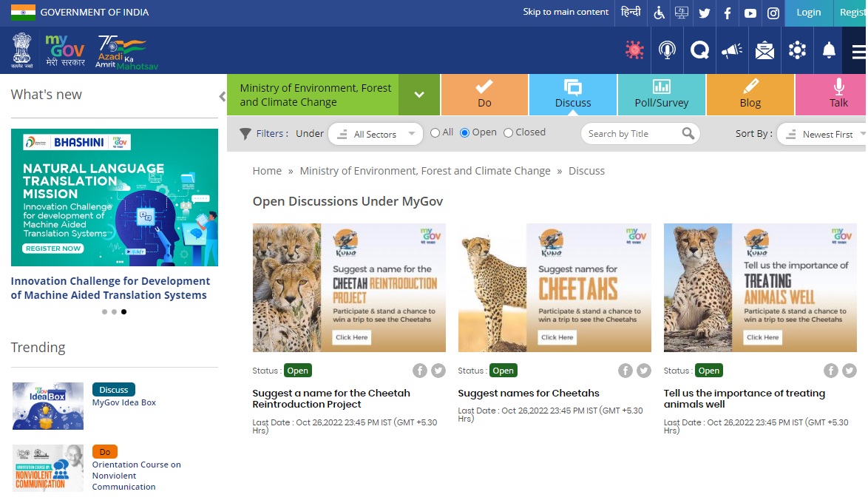Open the Newest First sort dropdown

pyautogui.click(x=822, y=134)
